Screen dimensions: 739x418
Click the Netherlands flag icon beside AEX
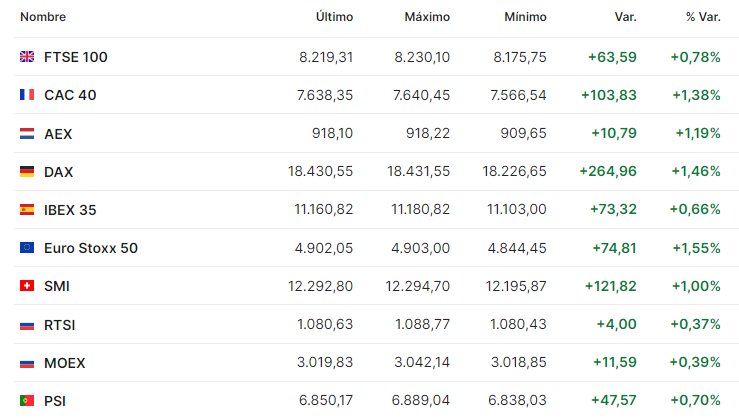click(27, 134)
